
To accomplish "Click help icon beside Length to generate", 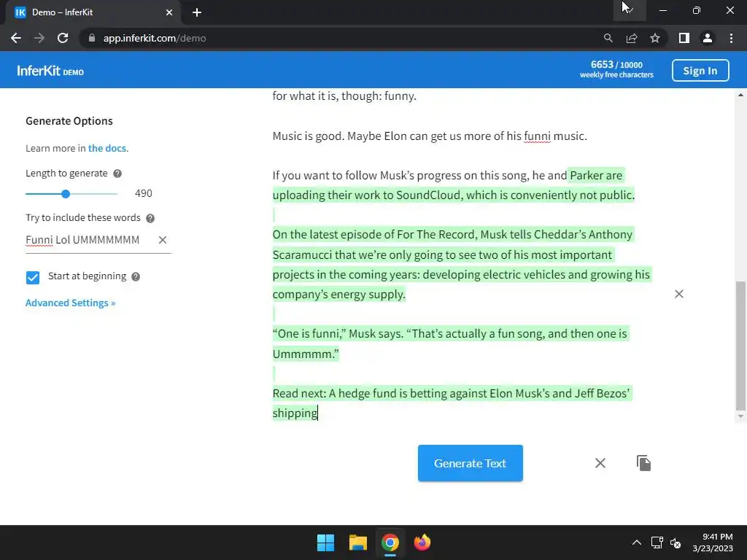I will click(x=117, y=174).
